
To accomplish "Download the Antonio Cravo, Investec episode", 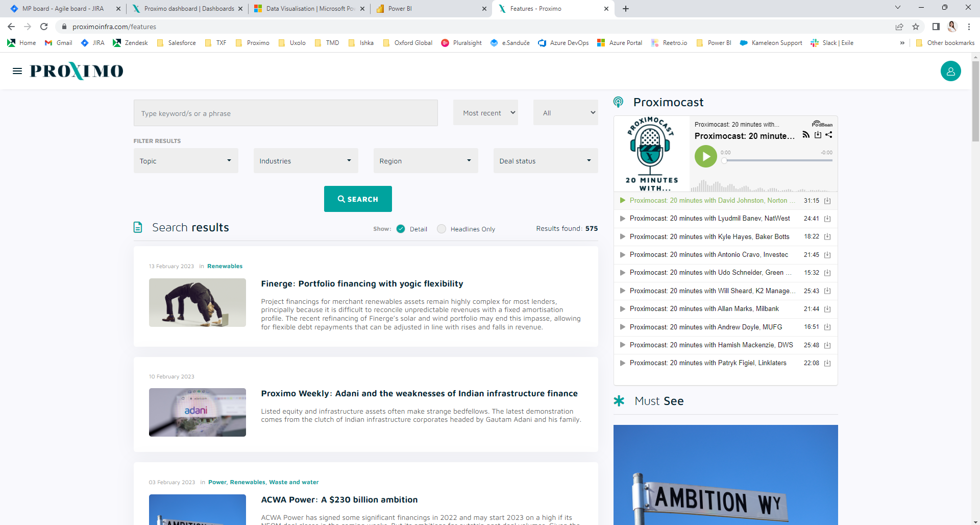I will 827,255.
